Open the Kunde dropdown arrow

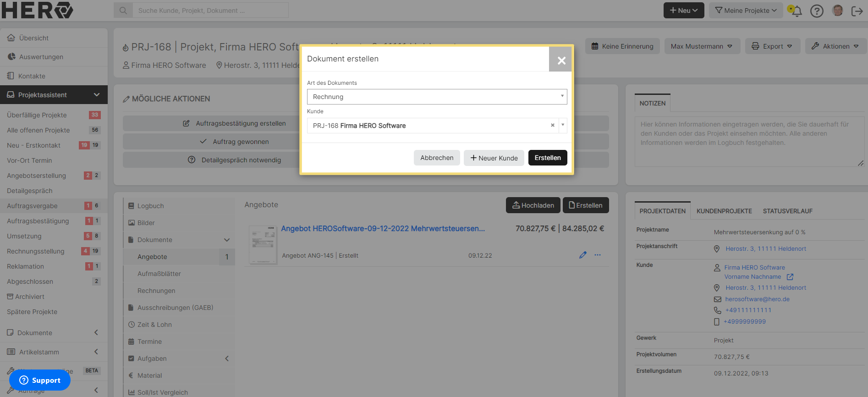(x=563, y=125)
